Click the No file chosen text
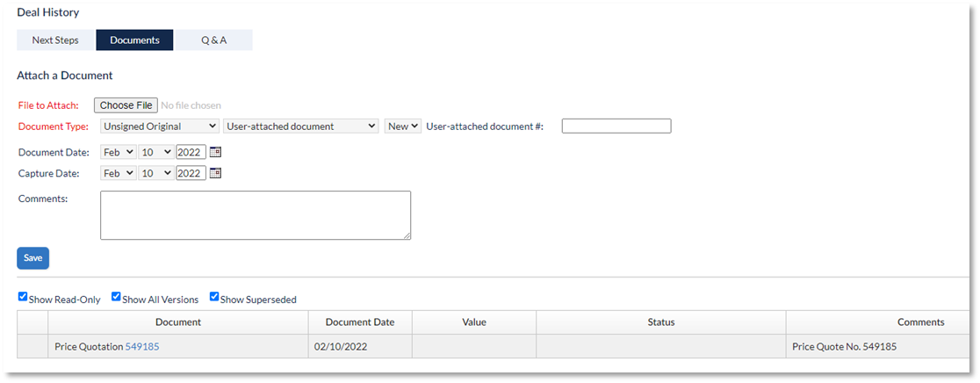Image resolution: width=980 pixels, height=383 pixels. coord(191,105)
